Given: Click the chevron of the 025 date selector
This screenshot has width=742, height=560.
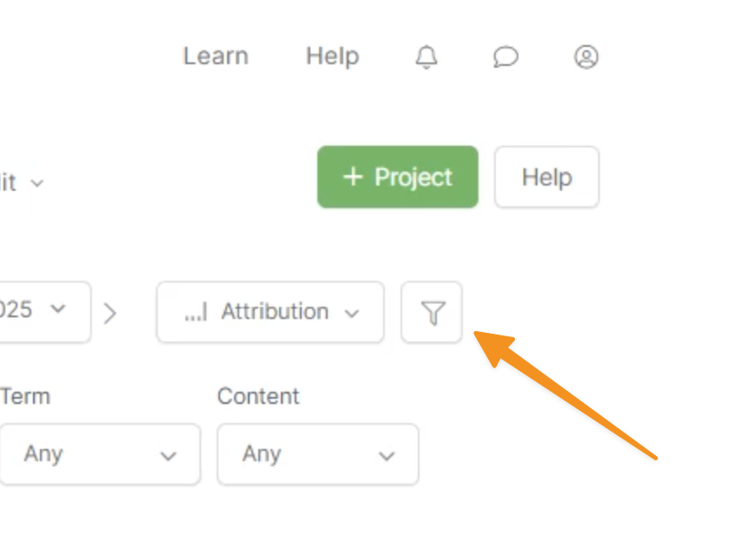Looking at the screenshot, I should pyautogui.click(x=58, y=309).
